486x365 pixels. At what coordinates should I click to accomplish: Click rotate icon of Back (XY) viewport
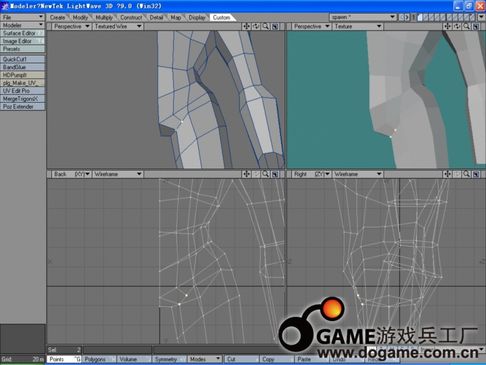[256, 174]
